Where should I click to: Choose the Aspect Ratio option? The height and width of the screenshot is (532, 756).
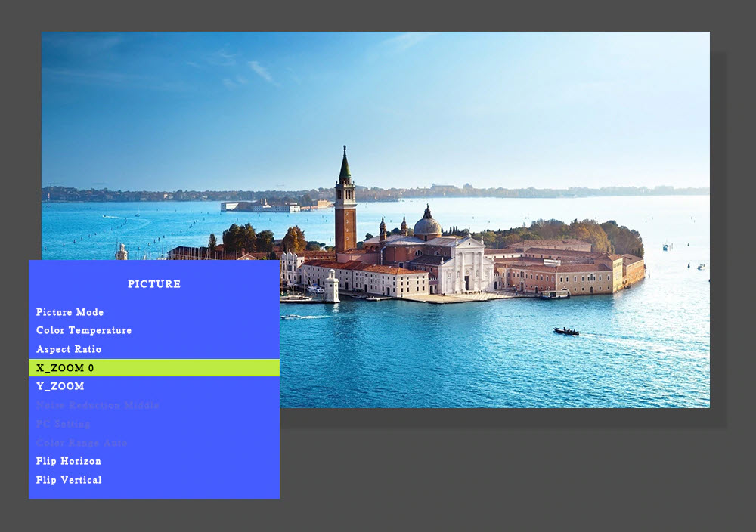coord(69,349)
